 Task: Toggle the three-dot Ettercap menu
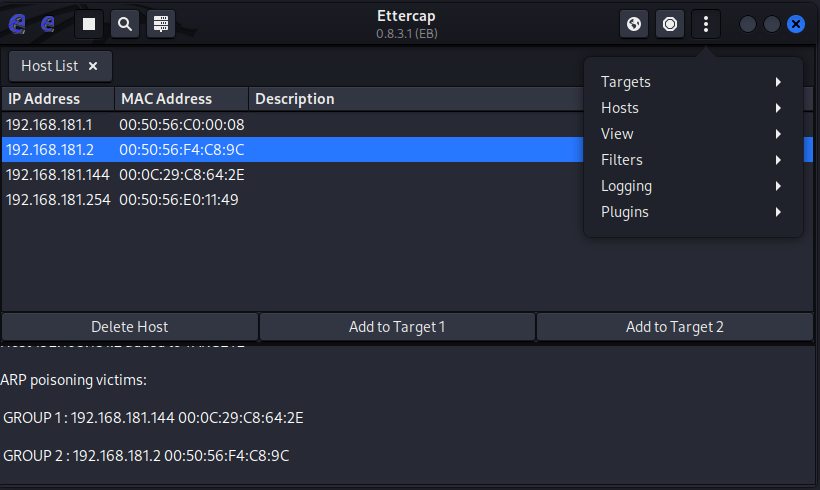point(706,23)
